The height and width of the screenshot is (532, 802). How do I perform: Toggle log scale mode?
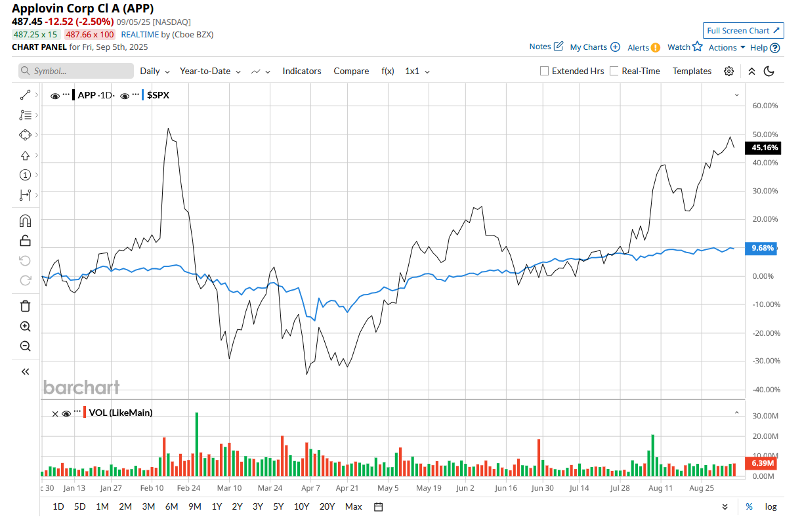(770, 506)
